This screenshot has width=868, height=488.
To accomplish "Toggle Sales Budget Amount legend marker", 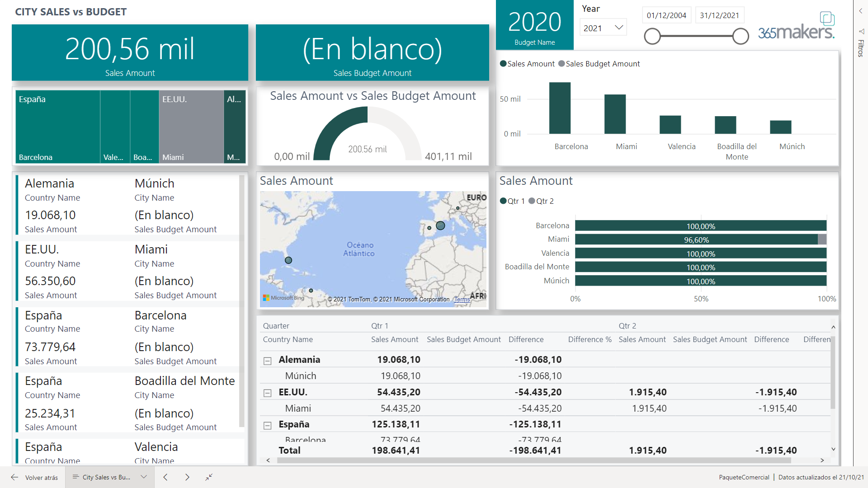I will pyautogui.click(x=561, y=64).
